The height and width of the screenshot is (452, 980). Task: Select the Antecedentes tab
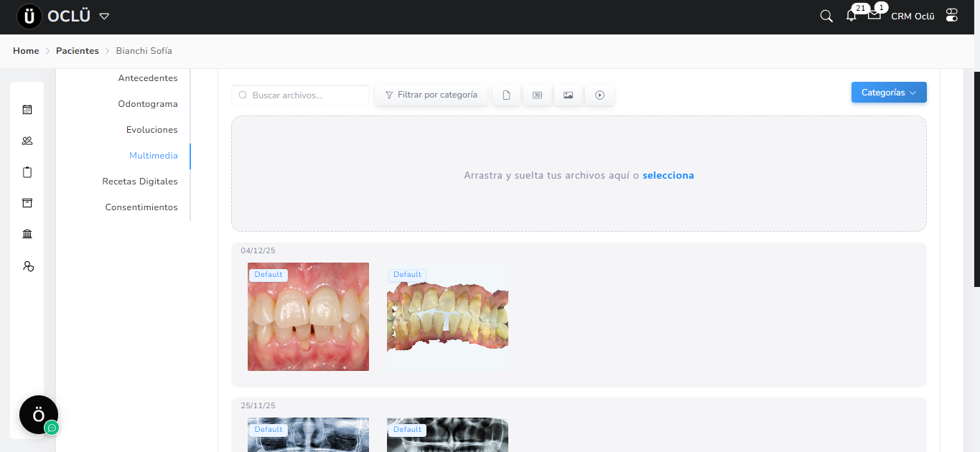[148, 78]
